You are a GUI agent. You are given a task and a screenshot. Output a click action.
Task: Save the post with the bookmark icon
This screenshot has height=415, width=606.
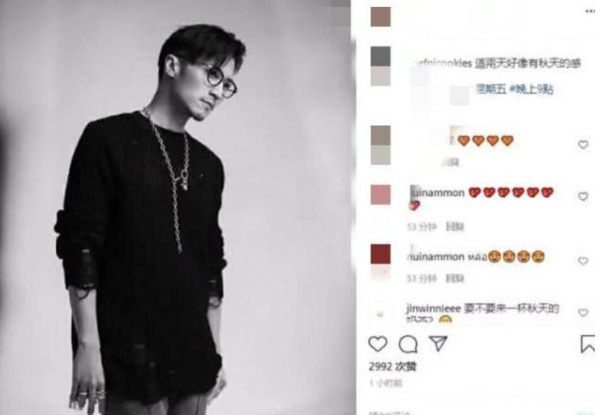point(587,344)
